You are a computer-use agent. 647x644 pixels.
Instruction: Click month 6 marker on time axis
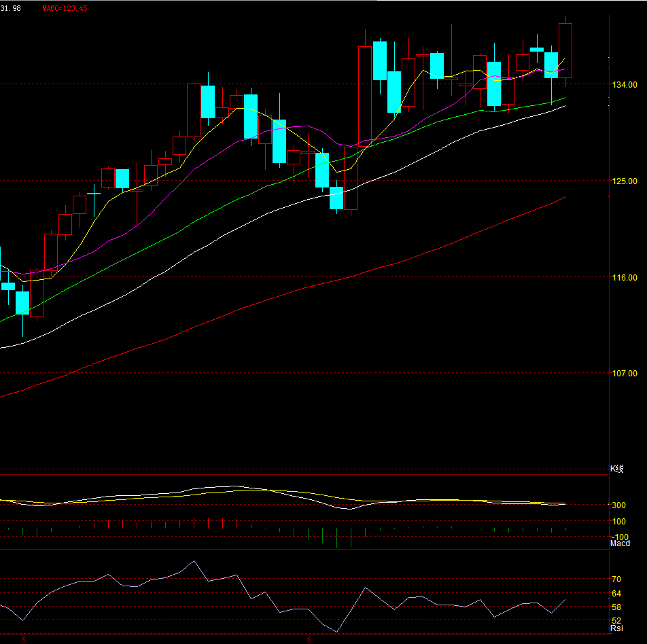pos(309,641)
